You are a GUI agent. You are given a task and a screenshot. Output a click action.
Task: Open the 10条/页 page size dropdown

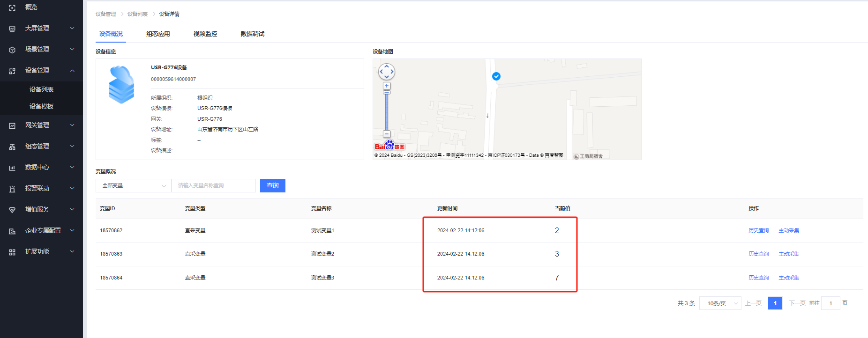720,303
